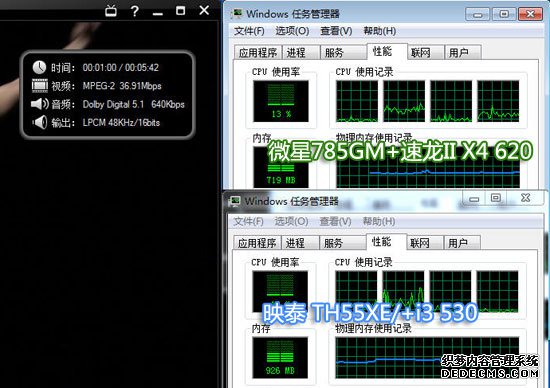Click the lower Task Manager title bar icon
The width and height of the screenshot is (550, 388).
pyautogui.click(x=234, y=201)
